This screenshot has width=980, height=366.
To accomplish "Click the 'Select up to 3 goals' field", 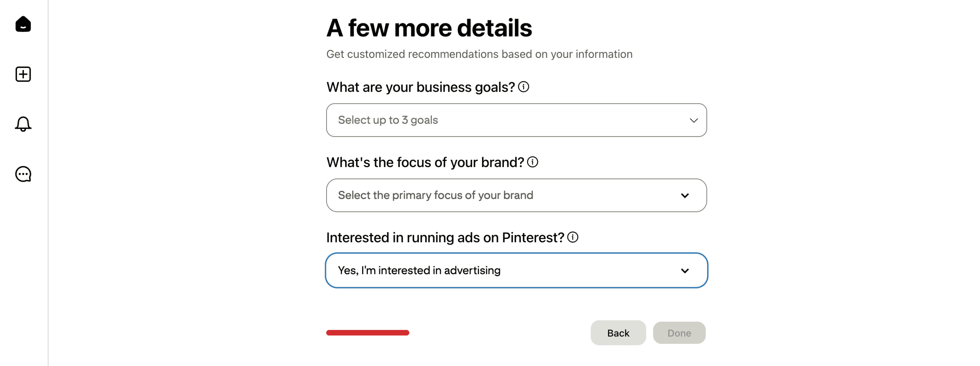I will coord(516,120).
